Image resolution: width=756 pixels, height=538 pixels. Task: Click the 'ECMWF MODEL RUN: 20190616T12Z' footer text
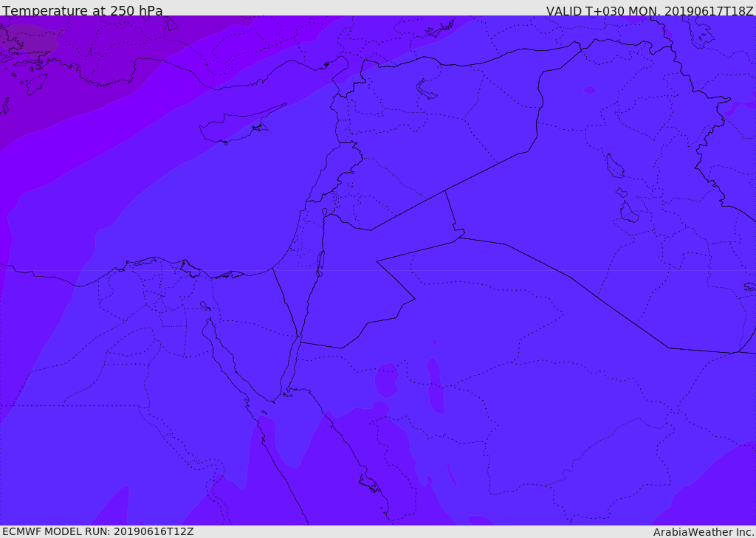[98, 531]
